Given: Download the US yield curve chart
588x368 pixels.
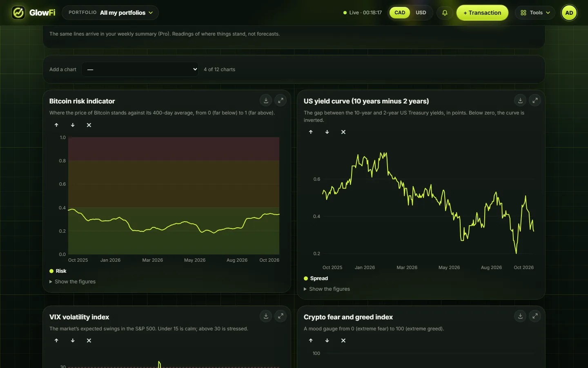Looking at the screenshot, I should coord(520,100).
